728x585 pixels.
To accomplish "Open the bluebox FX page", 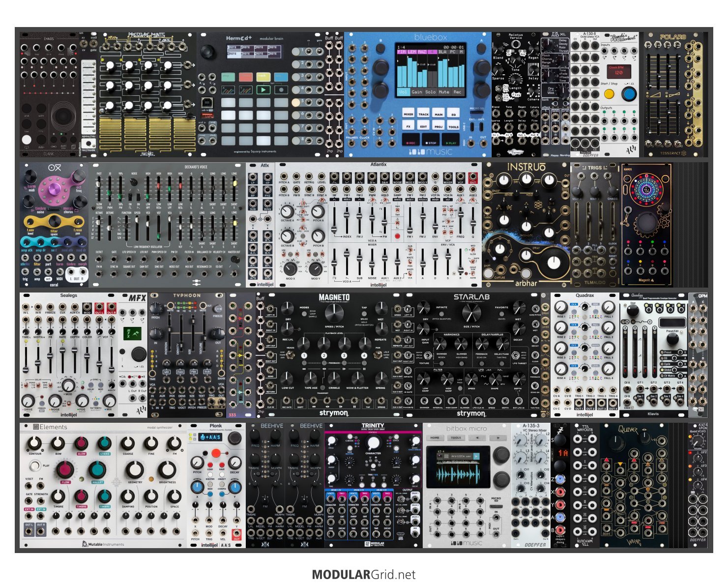I will click(408, 125).
